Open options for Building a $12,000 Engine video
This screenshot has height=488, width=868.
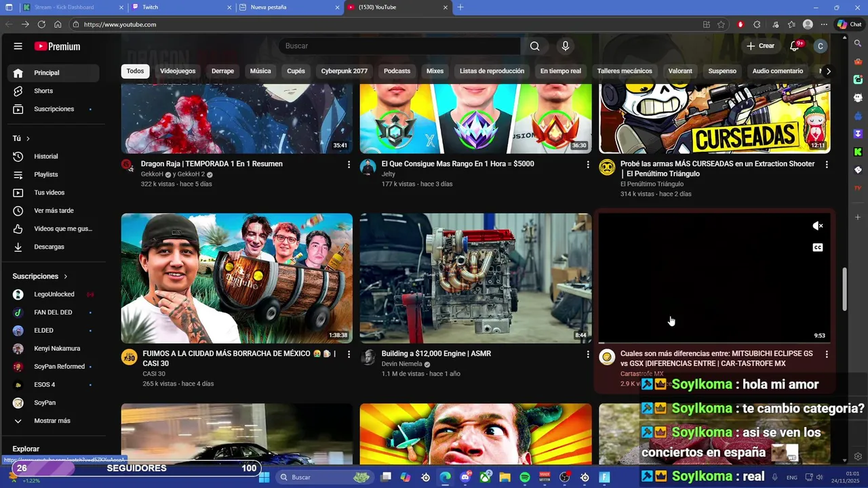pyautogui.click(x=588, y=354)
